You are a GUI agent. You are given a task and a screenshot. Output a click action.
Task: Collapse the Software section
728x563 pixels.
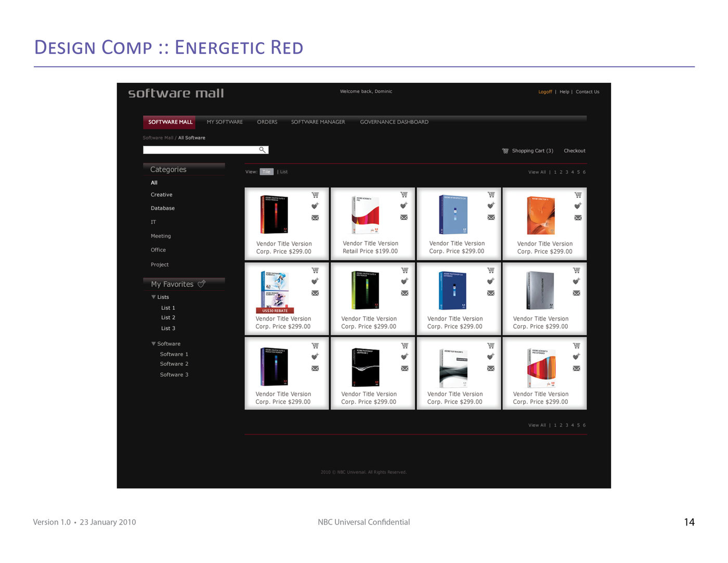click(153, 343)
